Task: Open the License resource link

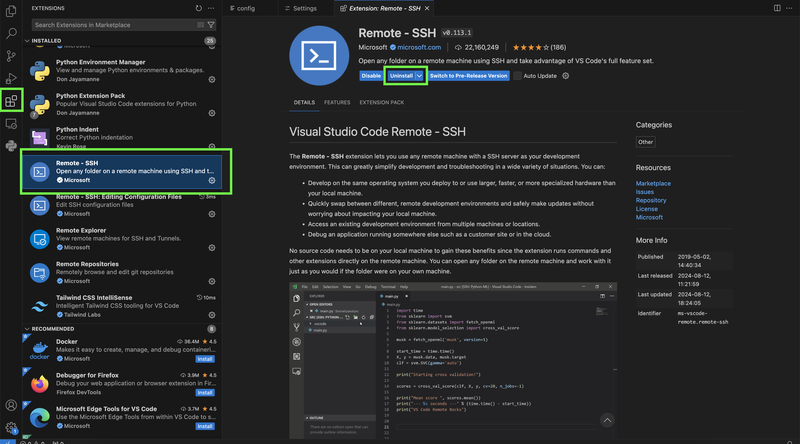Action: tap(646, 209)
